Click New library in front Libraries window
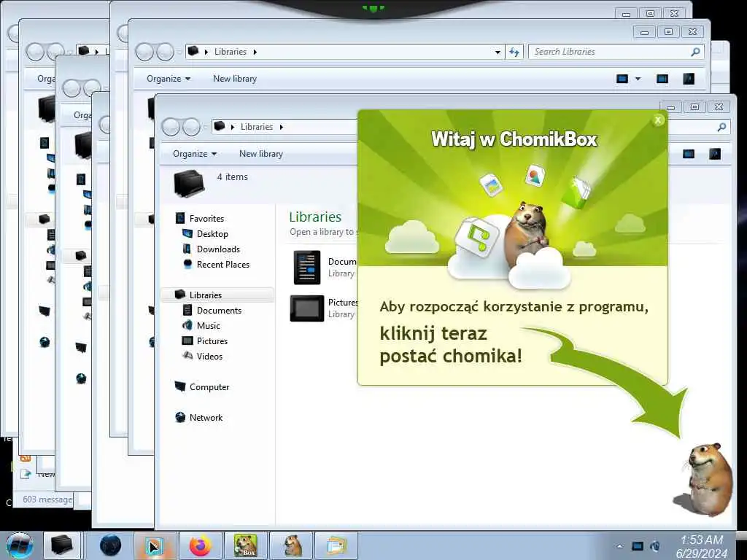747x560 pixels. (261, 154)
